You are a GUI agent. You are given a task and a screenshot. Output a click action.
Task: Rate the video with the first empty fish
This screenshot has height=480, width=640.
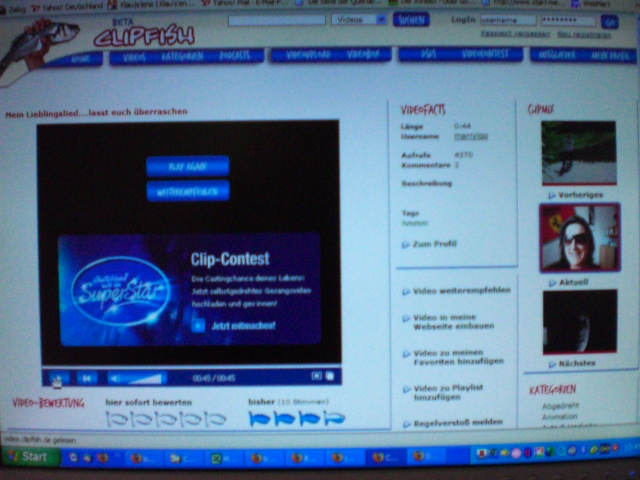coord(117,419)
